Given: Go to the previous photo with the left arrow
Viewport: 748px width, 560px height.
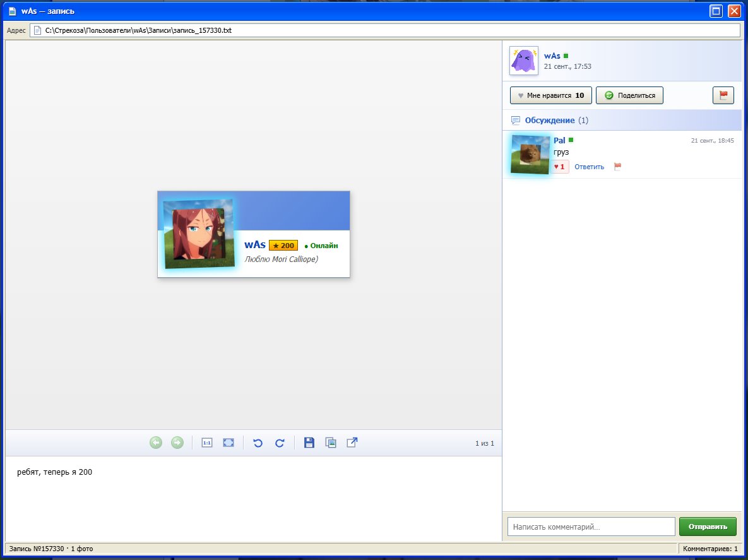Looking at the screenshot, I should pyautogui.click(x=156, y=443).
